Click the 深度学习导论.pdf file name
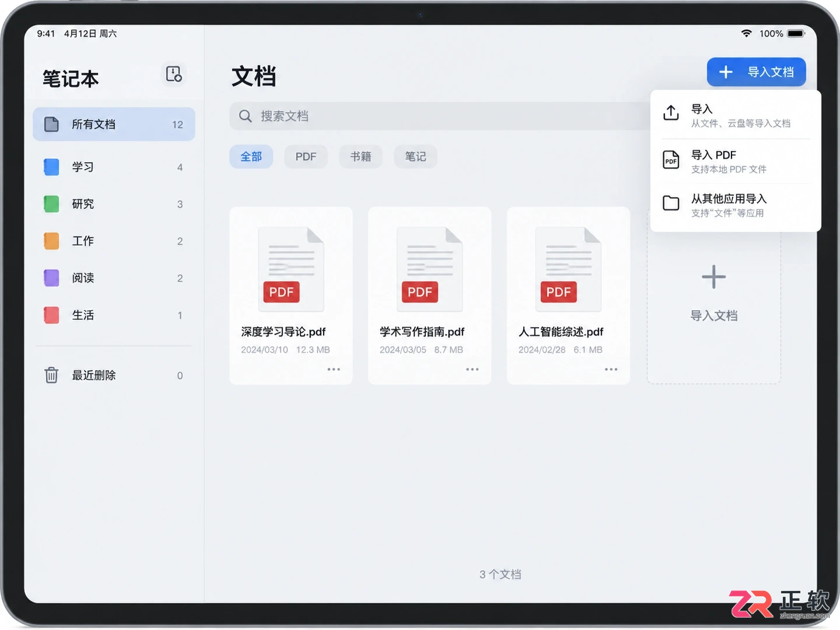The width and height of the screenshot is (840, 630). [x=283, y=332]
